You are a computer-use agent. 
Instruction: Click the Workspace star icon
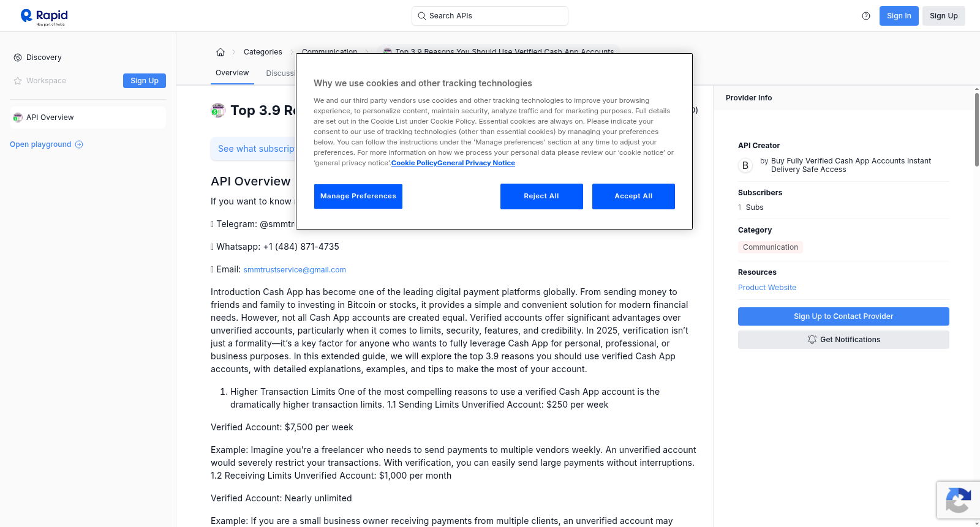(x=18, y=81)
